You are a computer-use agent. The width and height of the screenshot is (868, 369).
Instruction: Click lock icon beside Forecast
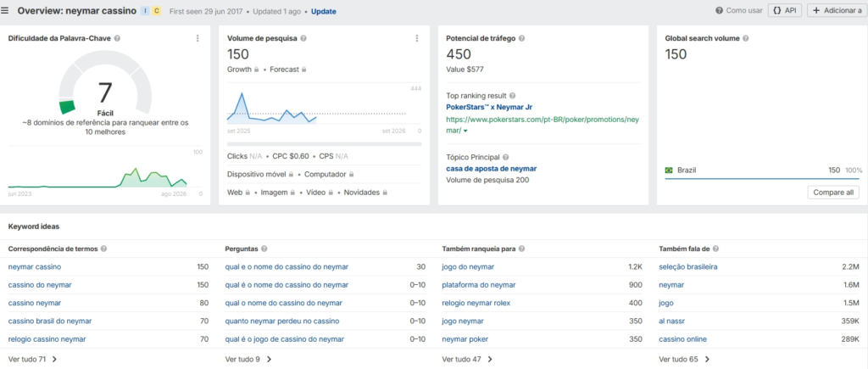point(304,70)
